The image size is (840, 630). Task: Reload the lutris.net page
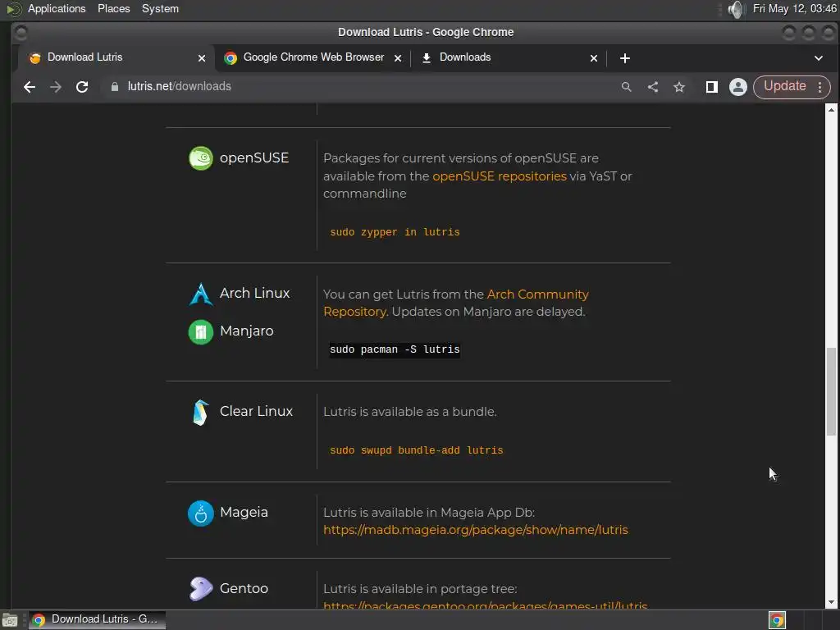tap(82, 87)
